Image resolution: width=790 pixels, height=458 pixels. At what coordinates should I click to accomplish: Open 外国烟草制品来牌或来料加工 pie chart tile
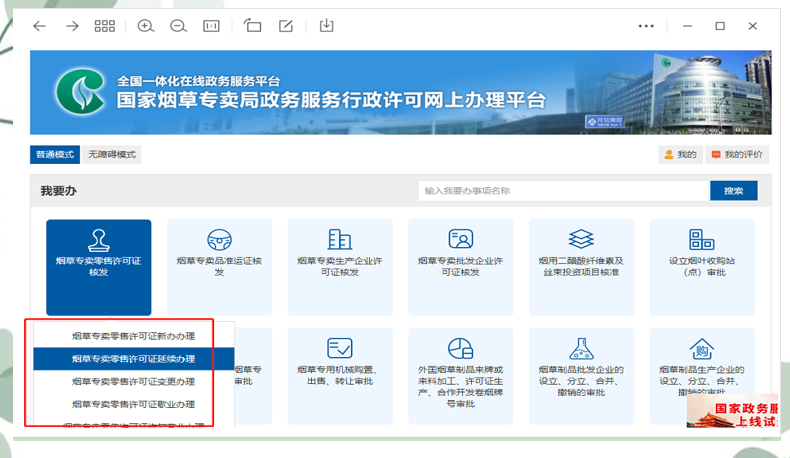coord(460,376)
